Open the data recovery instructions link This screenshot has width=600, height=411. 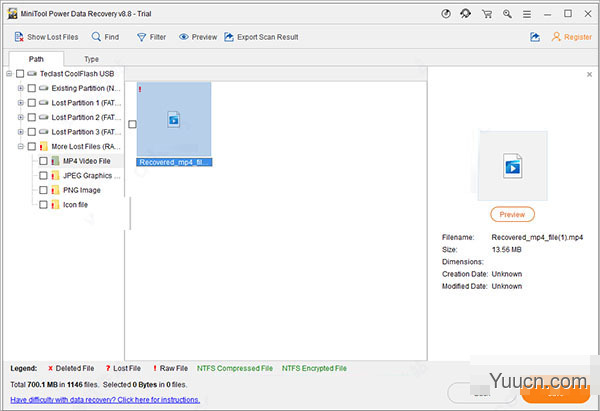coord(105,399)
